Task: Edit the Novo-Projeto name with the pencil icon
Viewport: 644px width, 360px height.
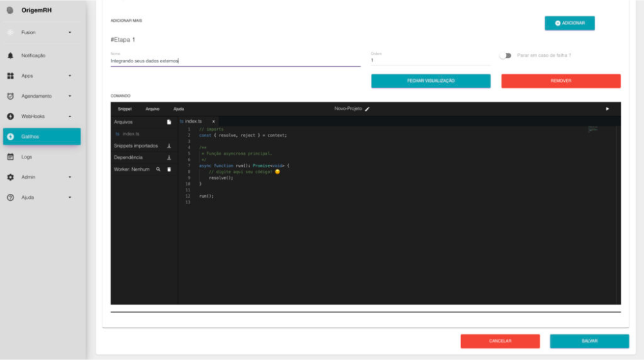Action: [x=368, y=109]
